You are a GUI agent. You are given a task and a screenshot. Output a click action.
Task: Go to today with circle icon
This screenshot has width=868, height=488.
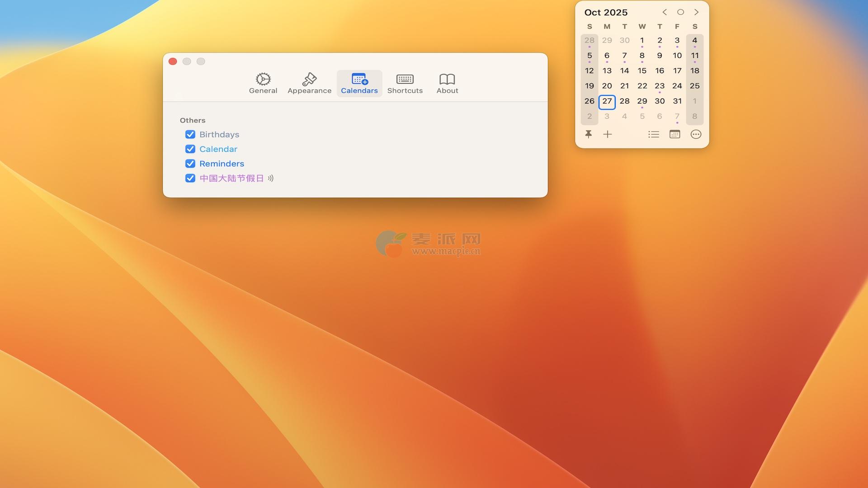click(x=680, y=12)
